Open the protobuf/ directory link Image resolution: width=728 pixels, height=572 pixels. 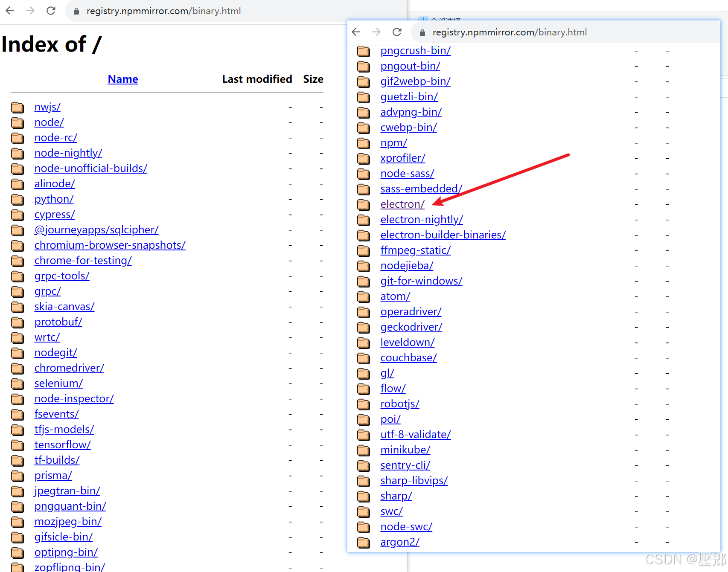[x=58, y=322]
